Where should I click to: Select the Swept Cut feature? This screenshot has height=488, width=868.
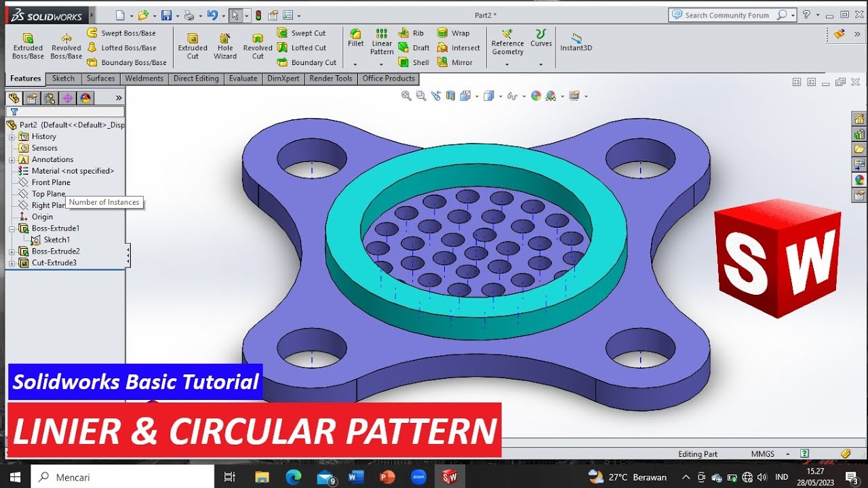(302, 33)
